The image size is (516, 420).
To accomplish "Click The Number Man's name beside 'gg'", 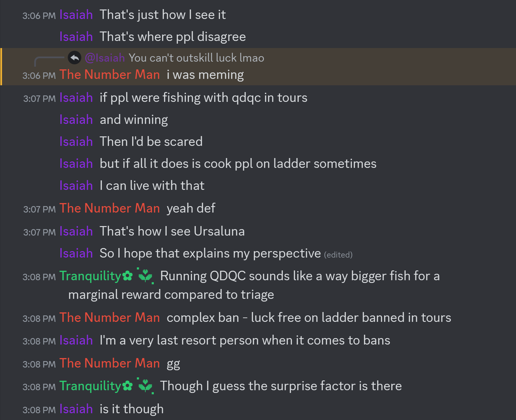I will tap(109, 363).
